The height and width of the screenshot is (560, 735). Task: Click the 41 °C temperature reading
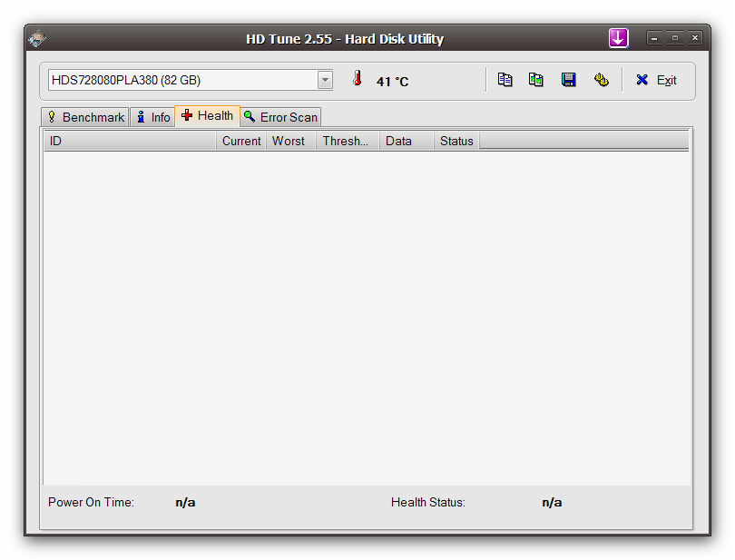392,82
